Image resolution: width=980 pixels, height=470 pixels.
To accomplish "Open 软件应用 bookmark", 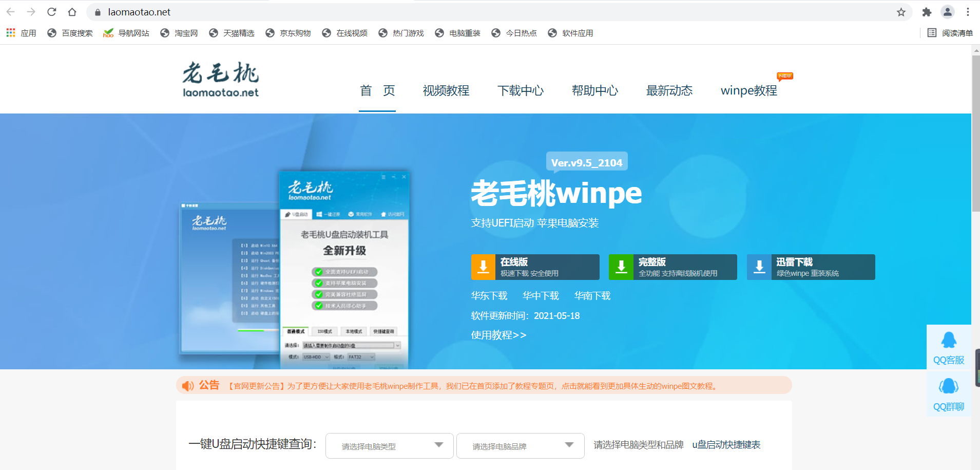I will point(570,33).
